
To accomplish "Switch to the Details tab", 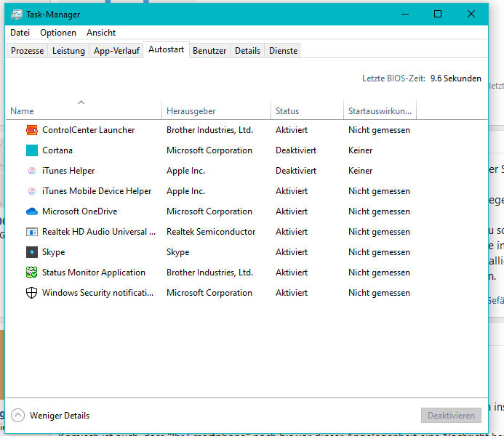I will [247, 51].
